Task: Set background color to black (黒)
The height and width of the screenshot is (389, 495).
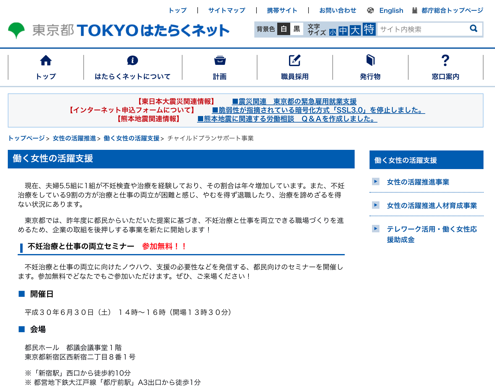Action: 297,29
